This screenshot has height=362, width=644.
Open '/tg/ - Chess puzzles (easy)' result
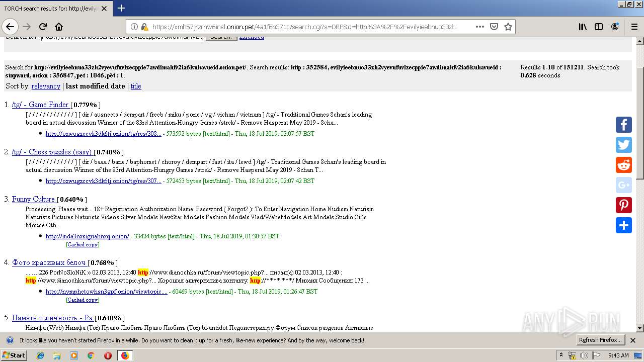coord(52,152)
